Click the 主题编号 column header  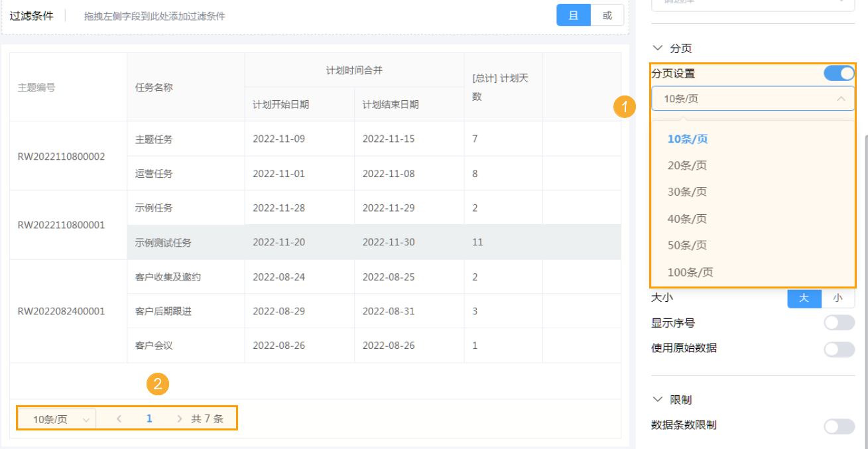pos(36,87)
